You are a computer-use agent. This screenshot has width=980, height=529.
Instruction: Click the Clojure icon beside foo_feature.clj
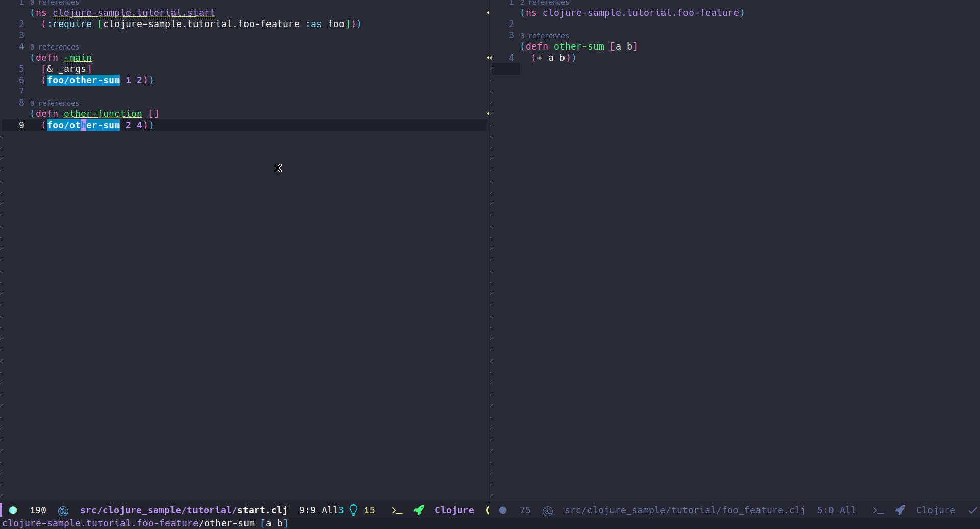[548, 510]
